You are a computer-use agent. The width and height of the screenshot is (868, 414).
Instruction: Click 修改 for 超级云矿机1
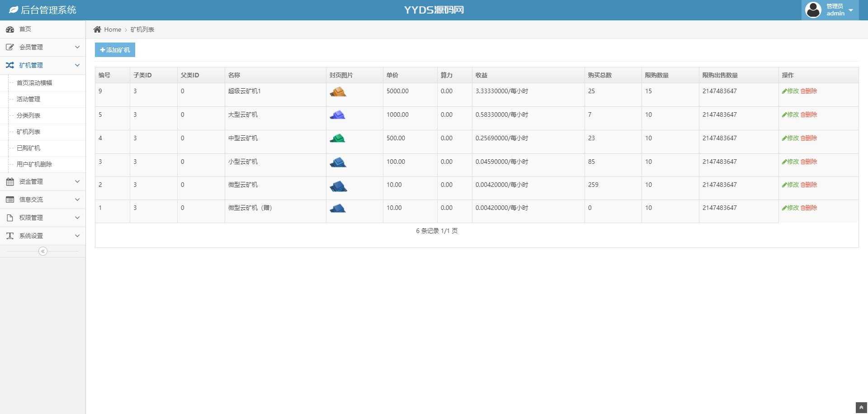(x=790, y=91)
